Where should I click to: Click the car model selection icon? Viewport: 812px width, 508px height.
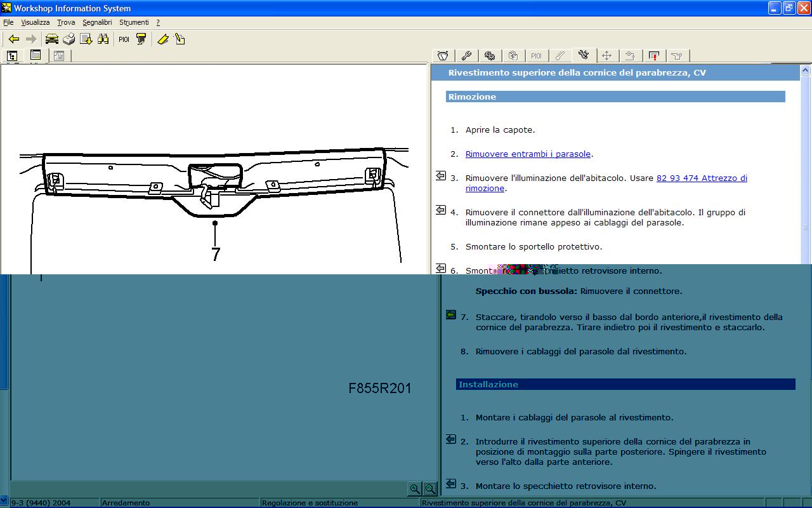(51, 39)
